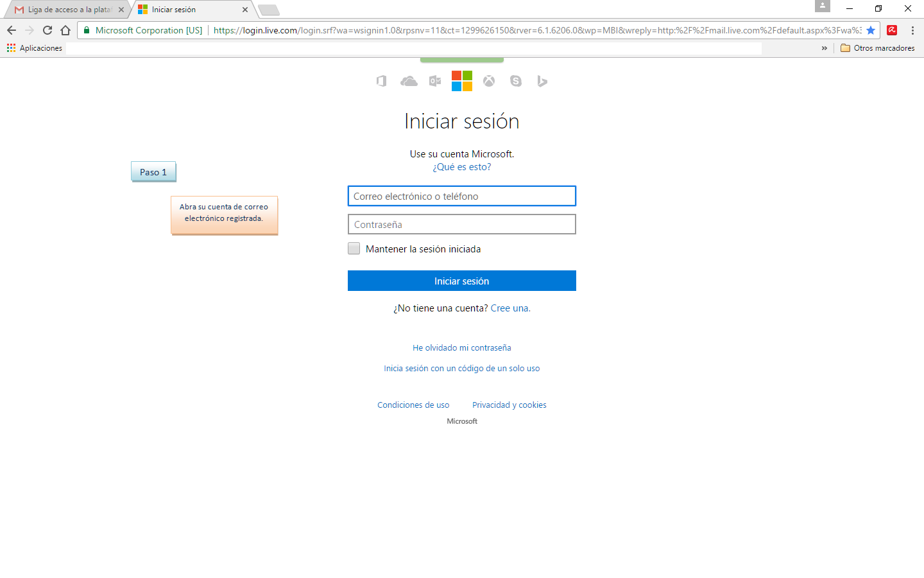This screenshot has width=924, height=578.
Task: Click the Correo electrónico o teléfono field
Action: (462, 196)
